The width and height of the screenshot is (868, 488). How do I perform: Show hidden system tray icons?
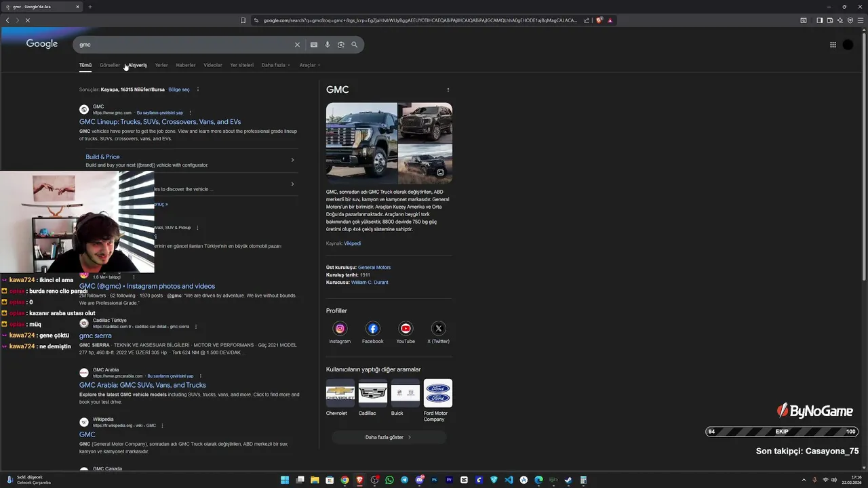click(806, 480)
